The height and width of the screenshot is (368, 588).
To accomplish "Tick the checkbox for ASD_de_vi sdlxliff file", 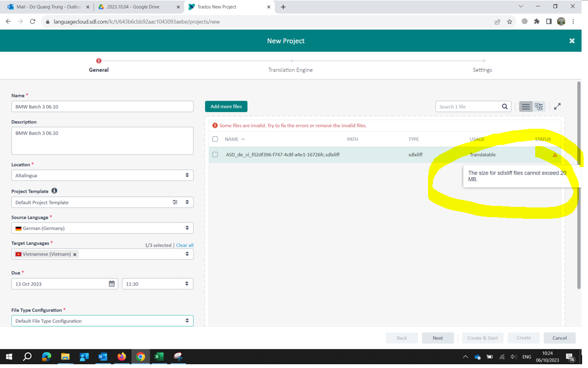I will [x=215, y=155].
